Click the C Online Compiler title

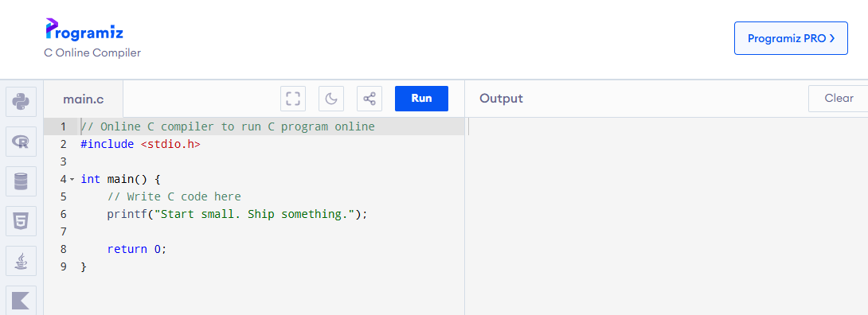92,53
